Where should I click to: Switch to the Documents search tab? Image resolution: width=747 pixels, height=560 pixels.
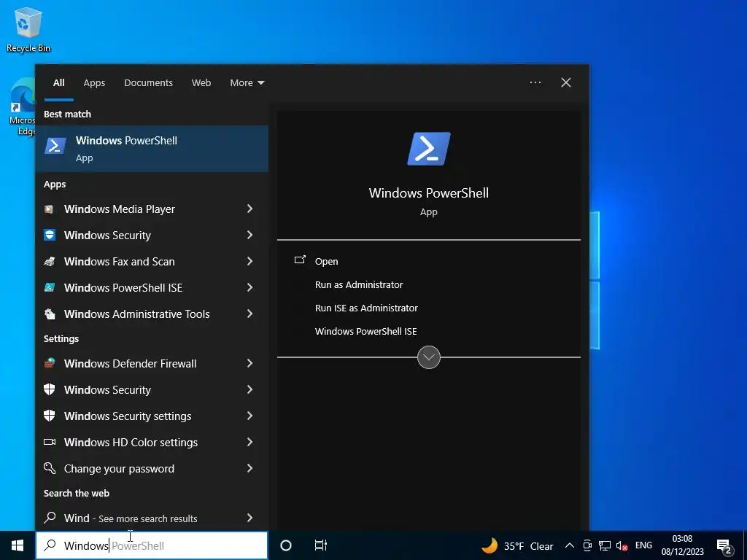(x=148, y=83)
